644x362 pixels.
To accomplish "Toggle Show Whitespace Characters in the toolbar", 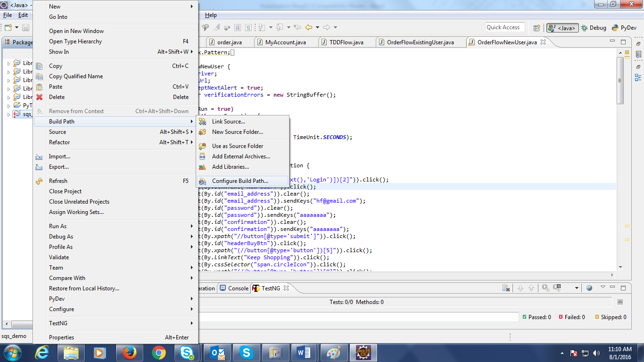I will [x=248, y=28].
